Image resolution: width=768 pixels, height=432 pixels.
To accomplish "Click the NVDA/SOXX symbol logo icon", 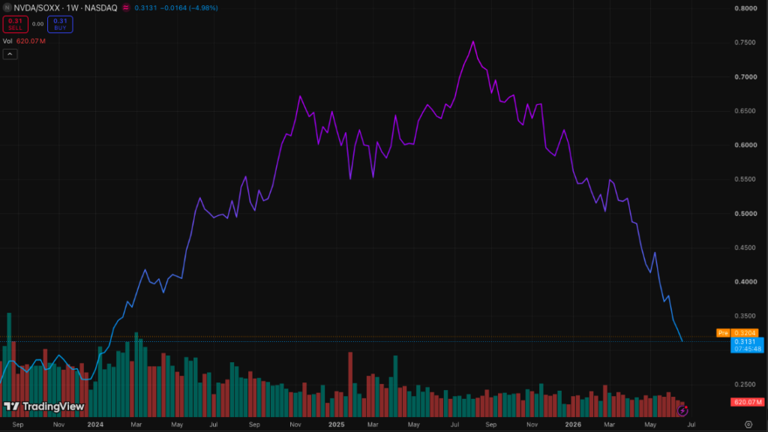I will pyautogui.click(x=7, y=8).
